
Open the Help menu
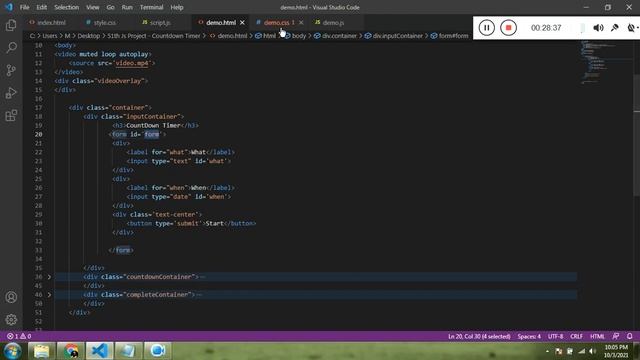[177, 7]
